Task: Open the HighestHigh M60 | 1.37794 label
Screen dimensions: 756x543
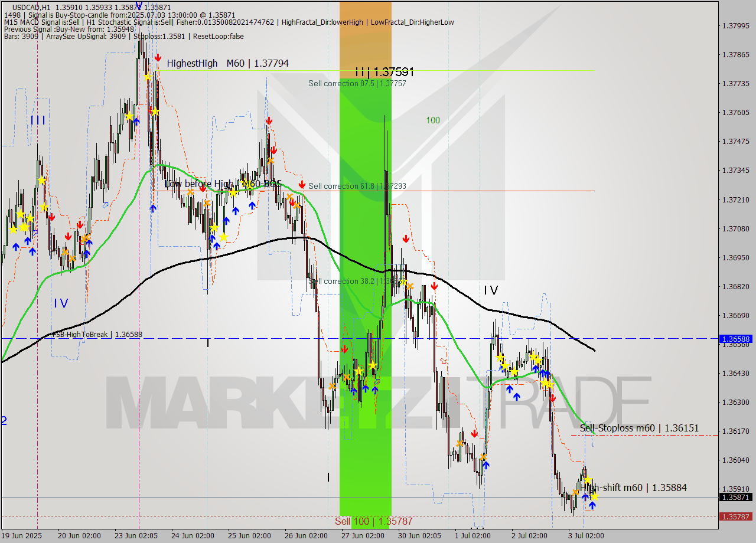Action: [x=228, y=63]
